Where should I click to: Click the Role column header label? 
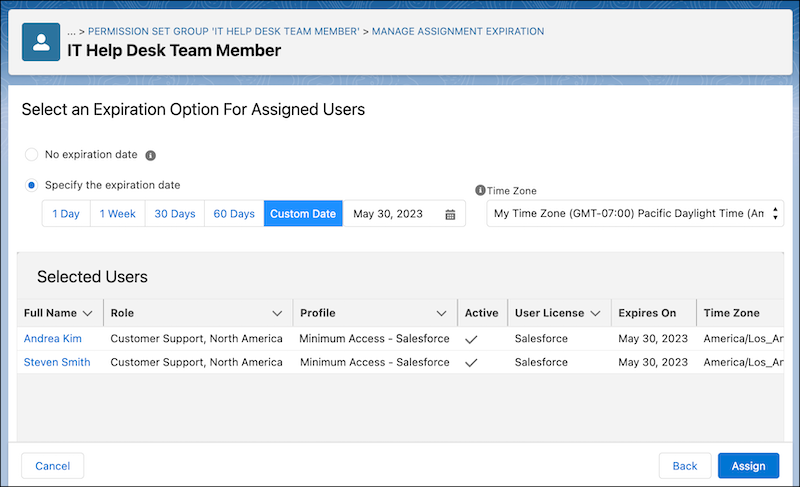point(122,313)
